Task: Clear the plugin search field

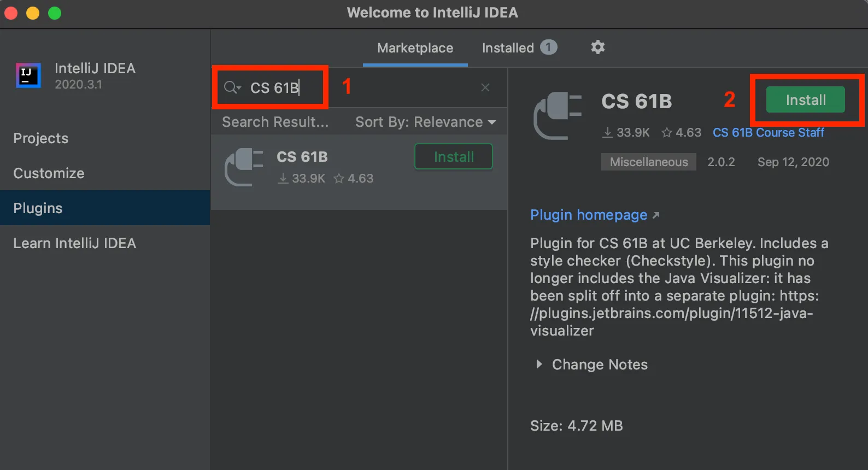Action: click(x=485, y=87)
